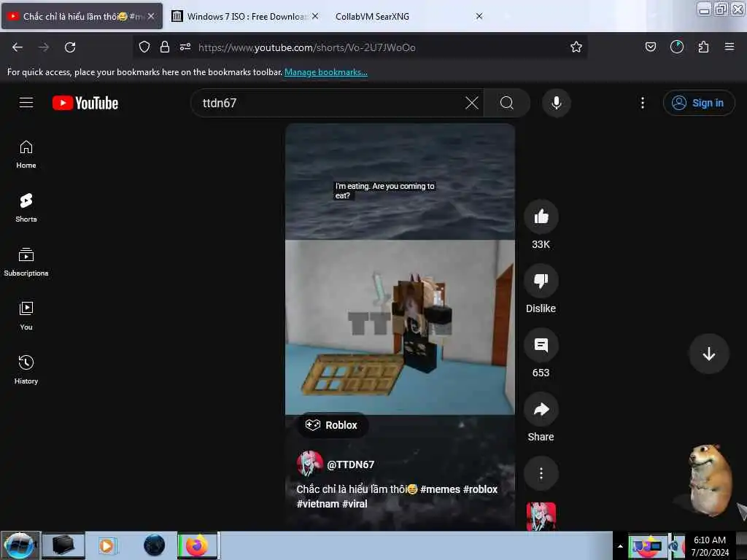Viewport: 747px width, 560px height.
Task: Open Firefox from the taskbar
Action: coord(197,545)
